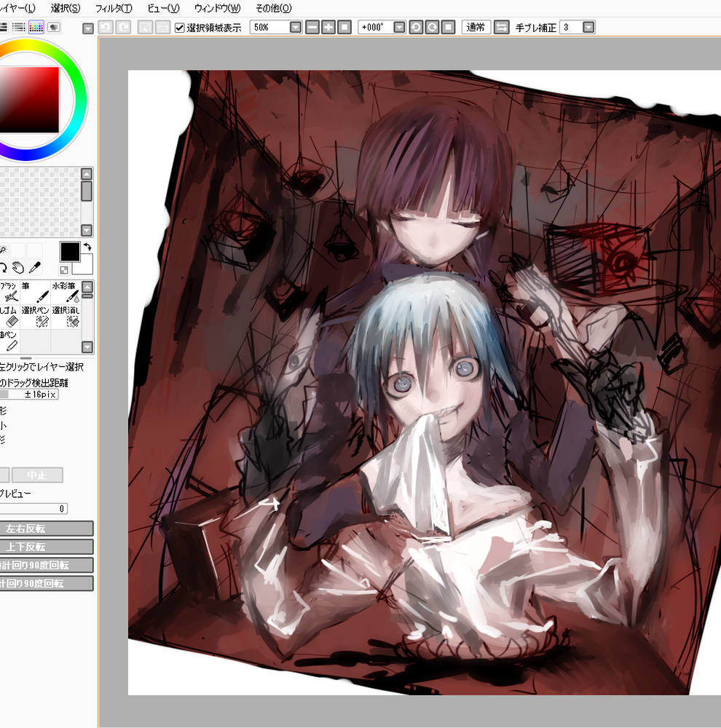
Task: Open the ウィンドウ(W) menu
Action: pyautogui.click(x=218, y=8)
